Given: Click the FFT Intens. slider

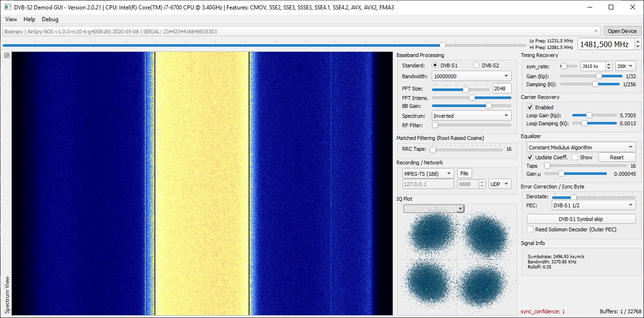Looking at the screenshot, I should coord(472,98).
